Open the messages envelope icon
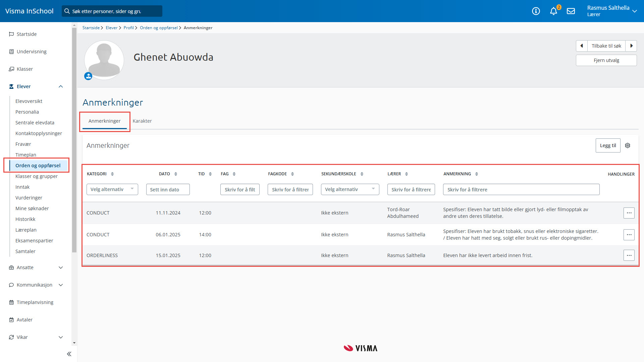644x362 pixels. point(571,11)
